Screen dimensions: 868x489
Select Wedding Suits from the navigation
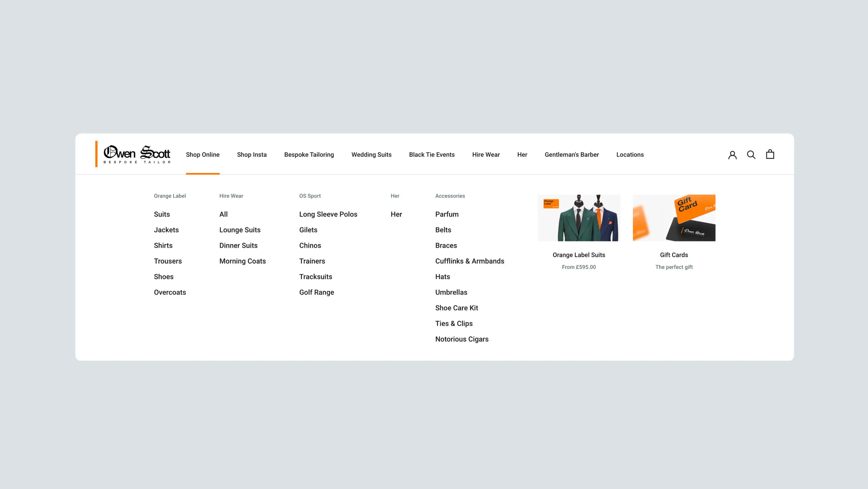pyautogui.click(x=371, y=155)
